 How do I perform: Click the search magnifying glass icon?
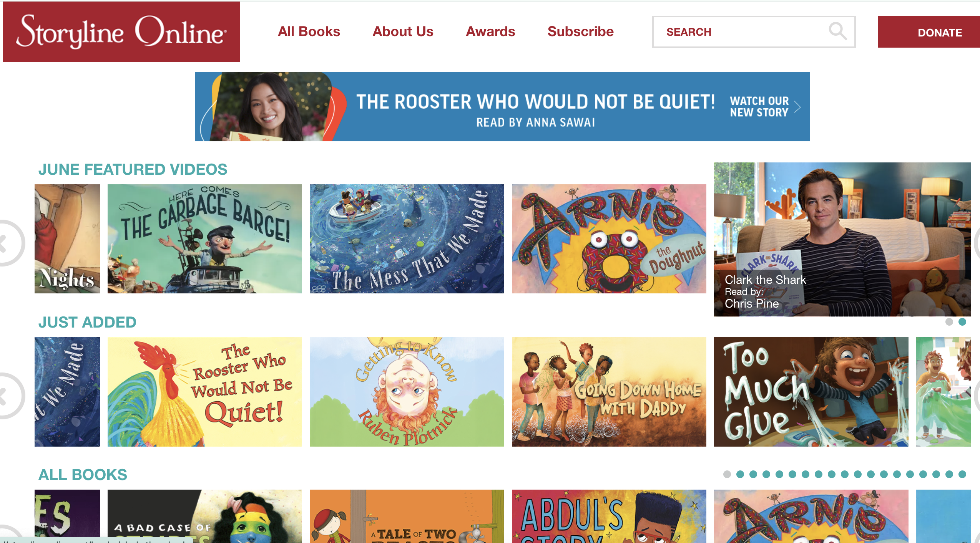point(837,31)
